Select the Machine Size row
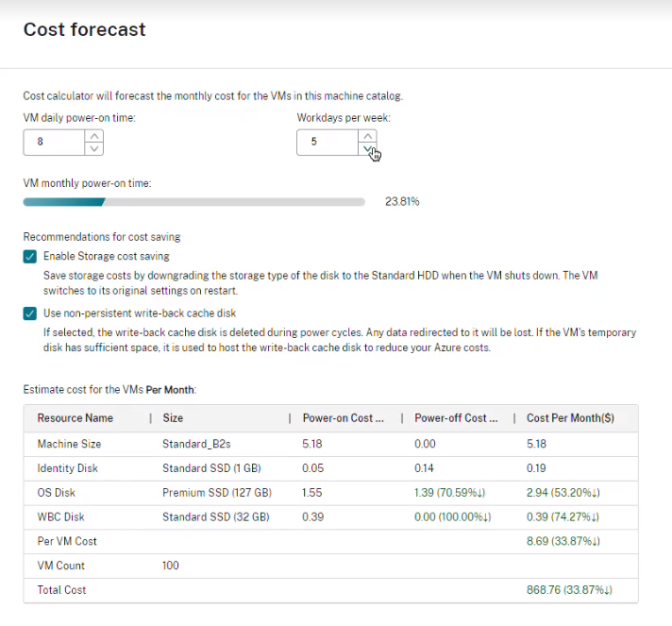This screenshot has height=626, width=672. pyautogui.click(x=69, y=444)
